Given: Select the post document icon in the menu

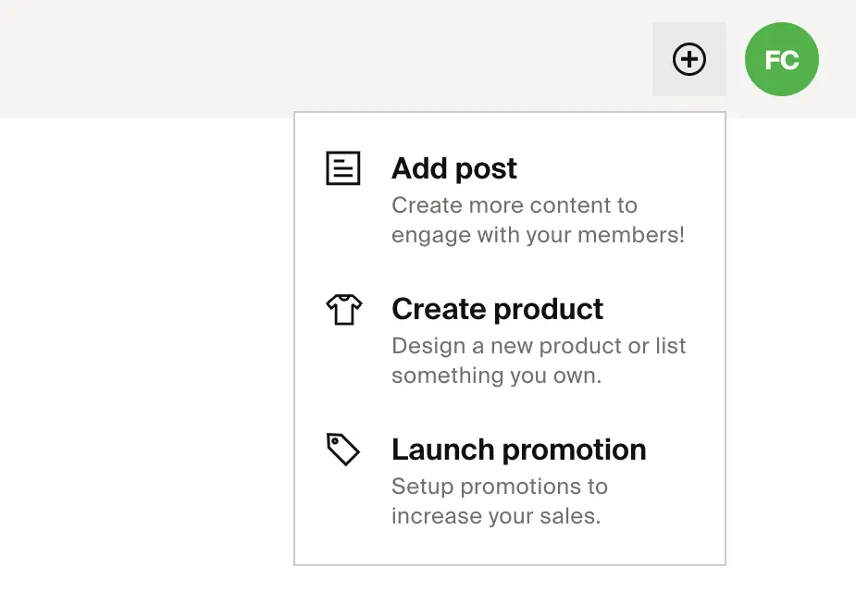Looking at the screenshot, I should (x=343, y=168).
